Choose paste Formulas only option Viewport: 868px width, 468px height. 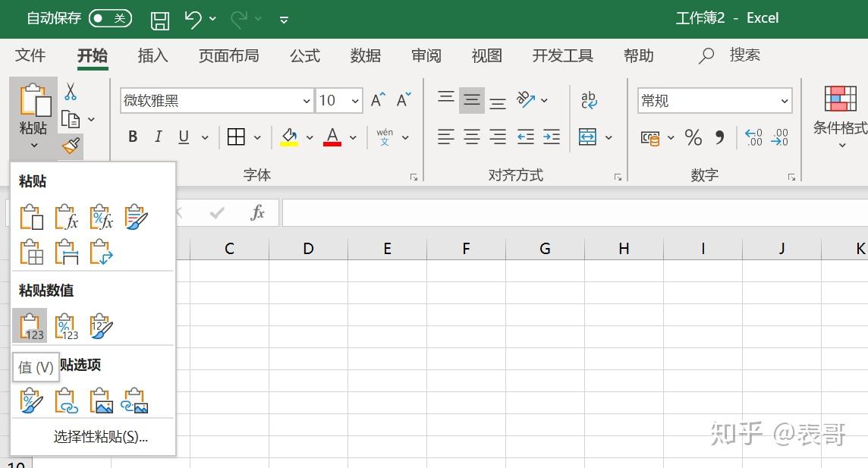point(66,216)
